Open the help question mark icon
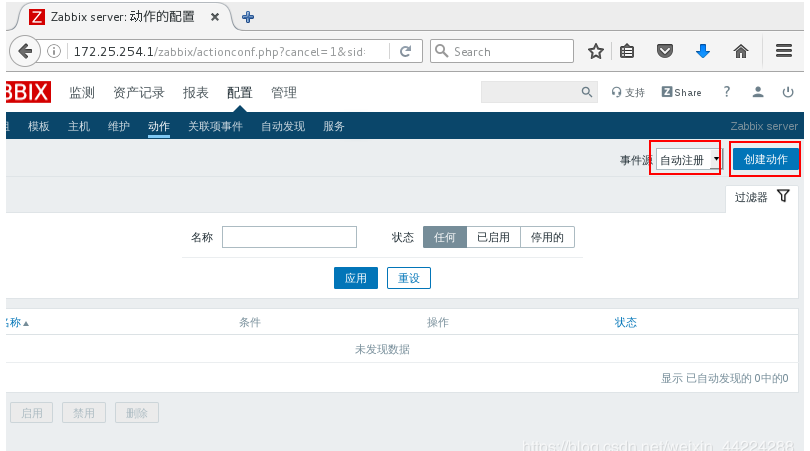Screen dimensions: 810x451 pos(727,92)
